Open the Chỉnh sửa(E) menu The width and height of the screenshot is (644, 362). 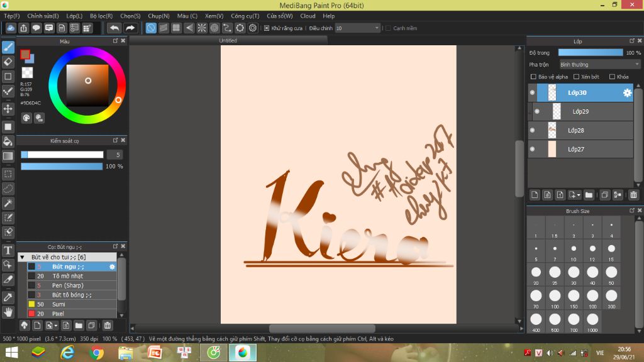[x=43, y=16]
